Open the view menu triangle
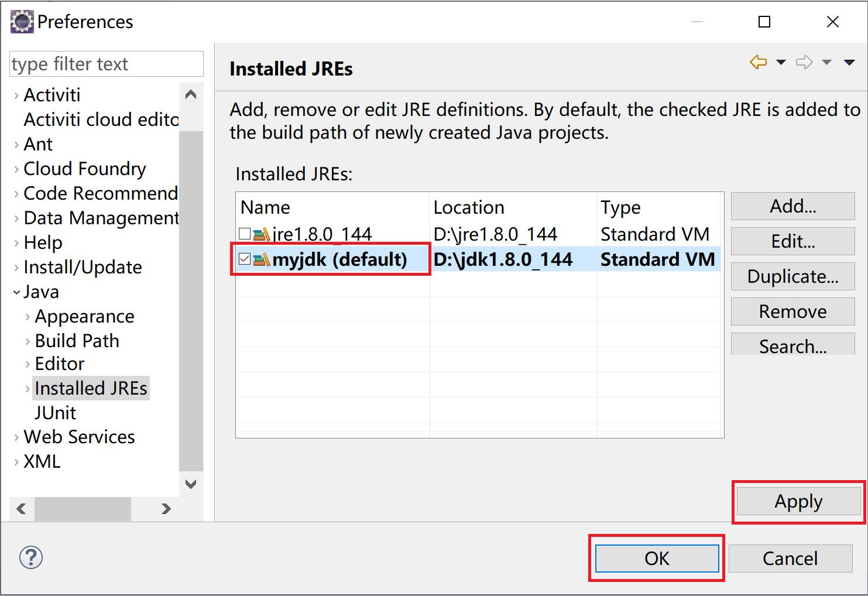This screenshot has width=868, height=596. point(849,62)
